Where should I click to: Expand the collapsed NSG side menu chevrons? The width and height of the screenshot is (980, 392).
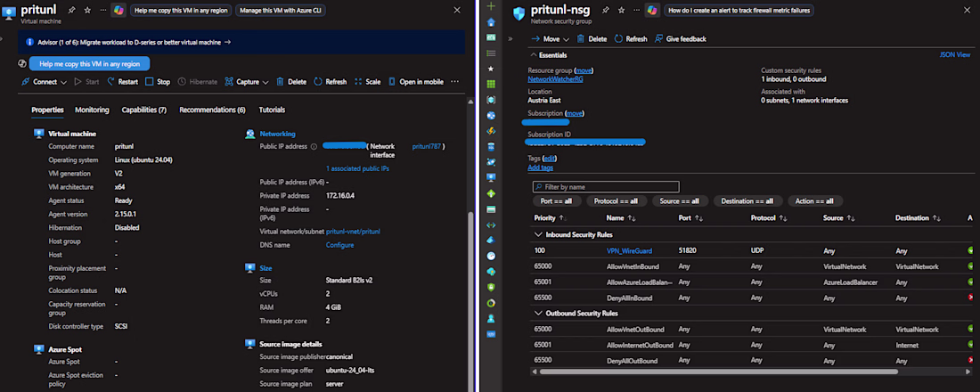click(510, 39)
